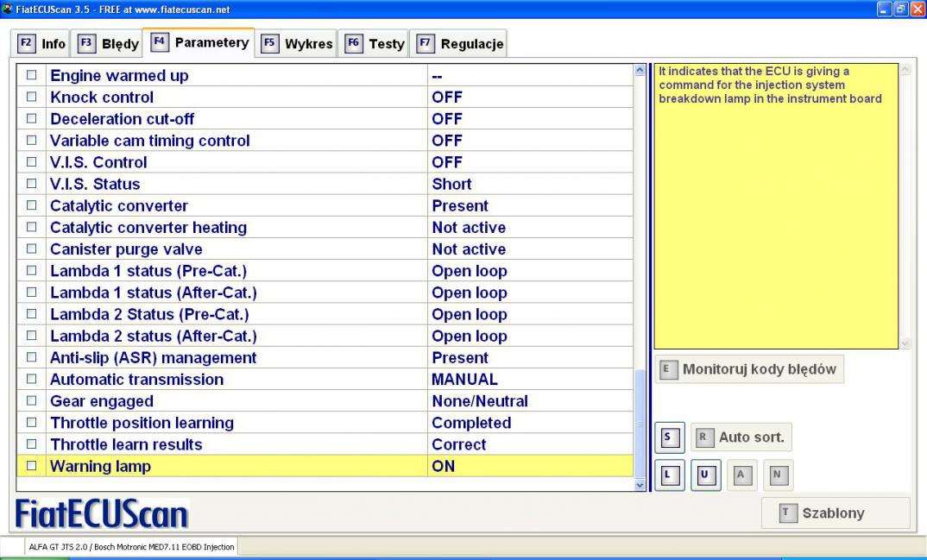Click the FiatECUScan title bar app icon
This screenshot has height=560, width=927.
click(x=8, y=9)
